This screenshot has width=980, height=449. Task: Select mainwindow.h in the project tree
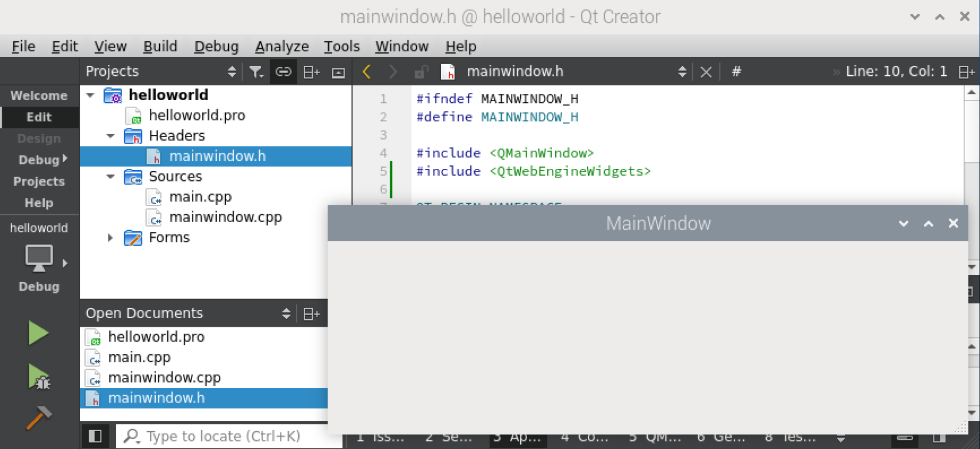[x=216, y=156]
